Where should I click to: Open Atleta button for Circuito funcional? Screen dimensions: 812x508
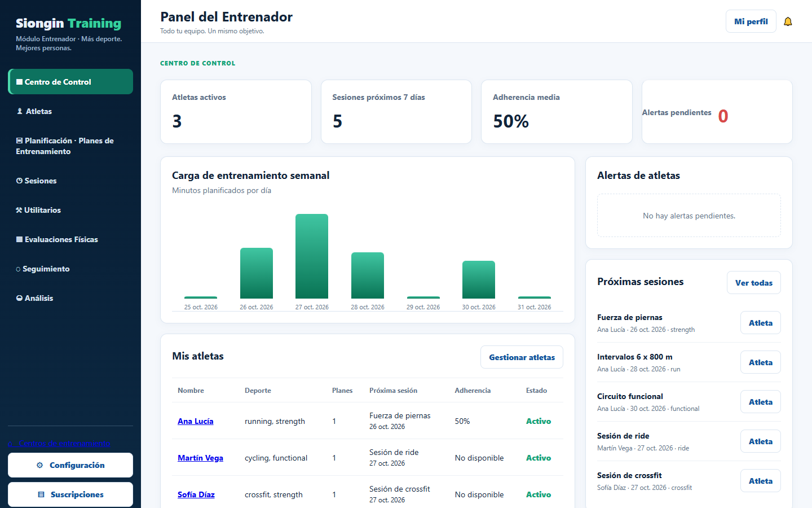761,402
